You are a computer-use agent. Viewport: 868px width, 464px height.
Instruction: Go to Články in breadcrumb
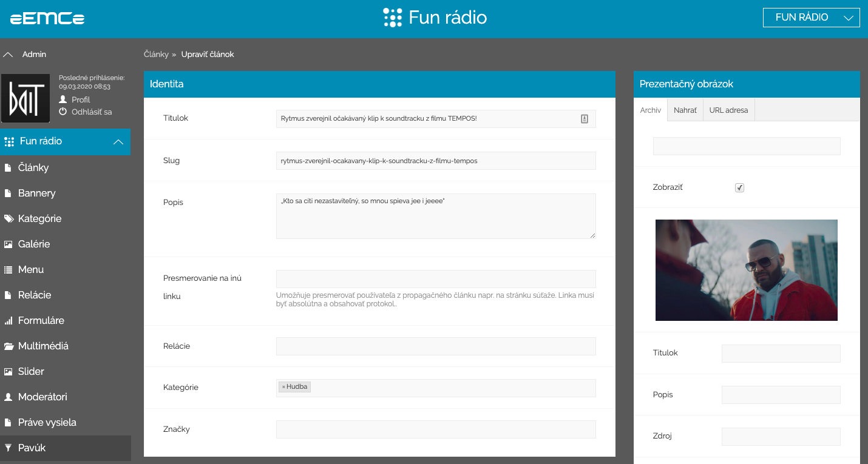[x=156, y=55]
